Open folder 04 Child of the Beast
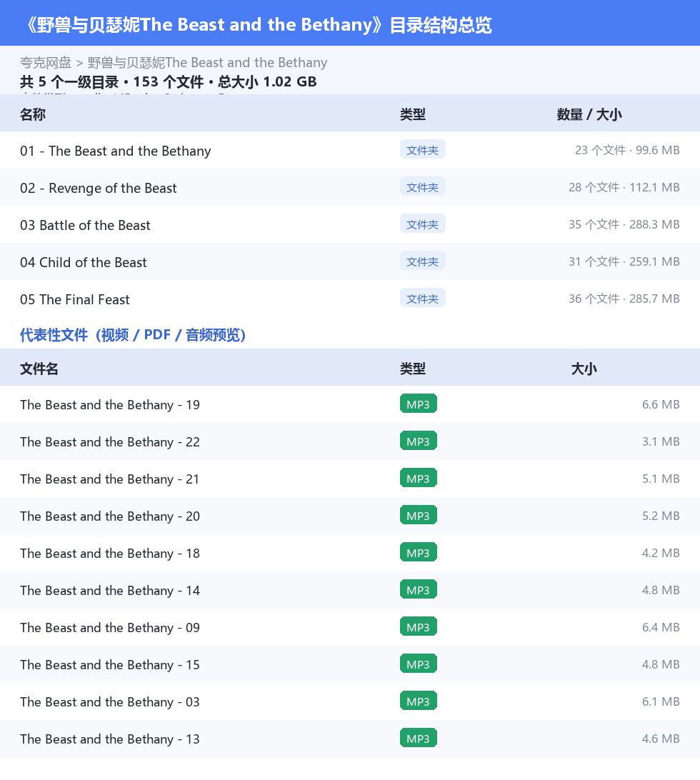The image size is (700, 780). click(x=83, y=262)
